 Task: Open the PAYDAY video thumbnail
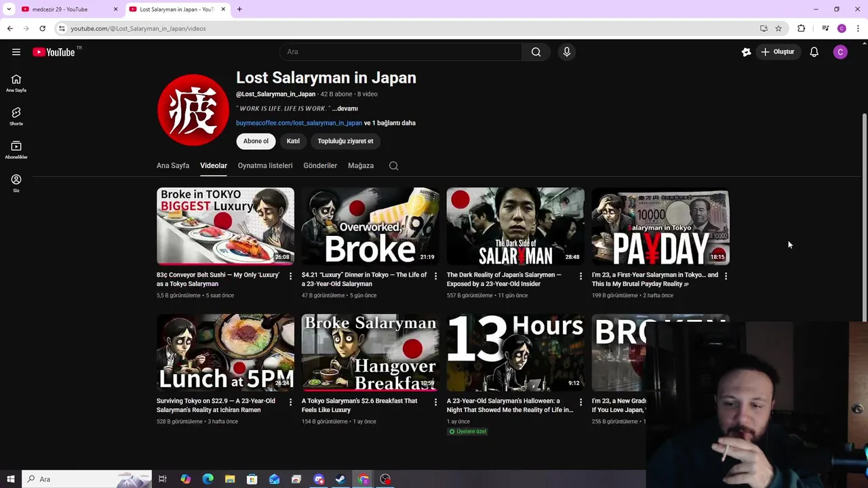pos(660,226)
